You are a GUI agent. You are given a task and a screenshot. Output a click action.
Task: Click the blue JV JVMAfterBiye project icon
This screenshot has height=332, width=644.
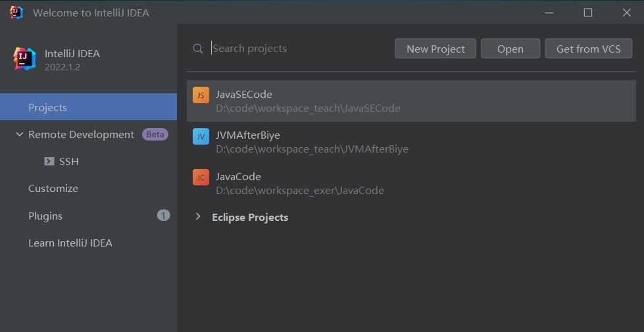(x=201, y=136)
